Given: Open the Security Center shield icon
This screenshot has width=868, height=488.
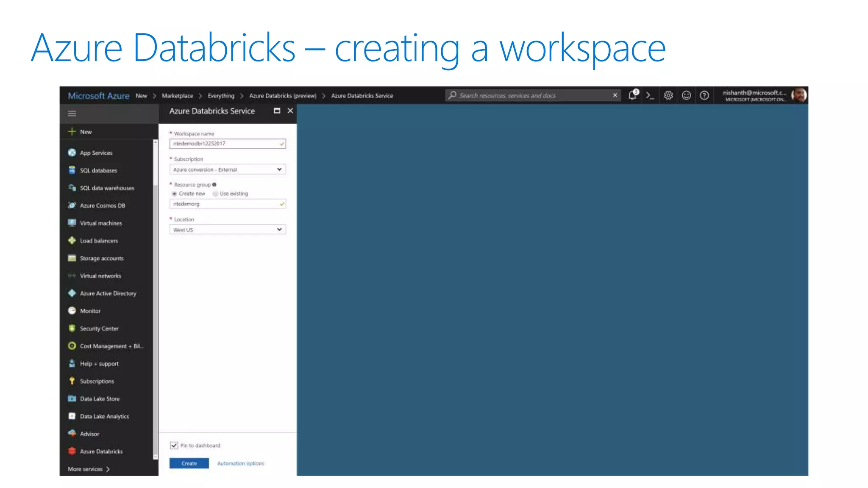Looking at the screenshot, I should 72,328.
